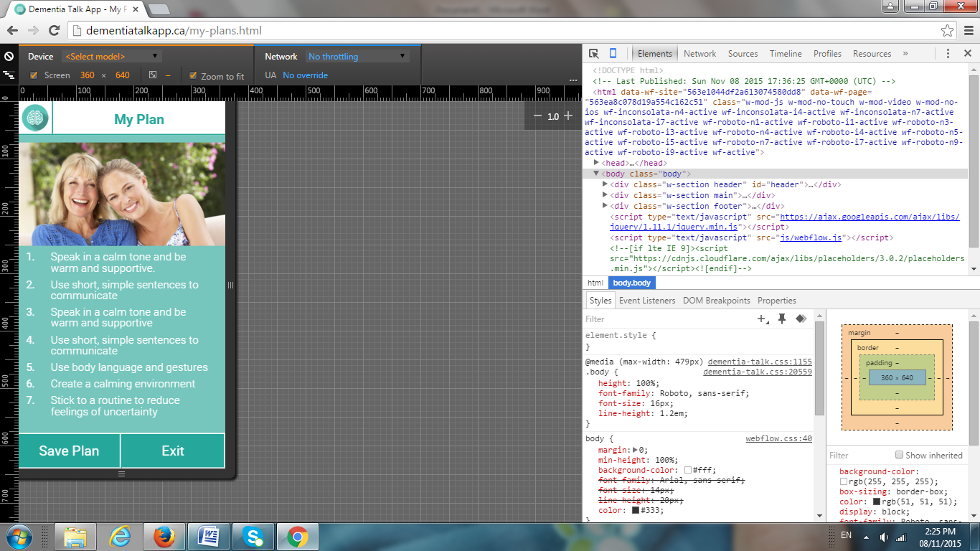Zoom in emulated viewport with plus
This screenshot has height=551, width=980.
568,116
